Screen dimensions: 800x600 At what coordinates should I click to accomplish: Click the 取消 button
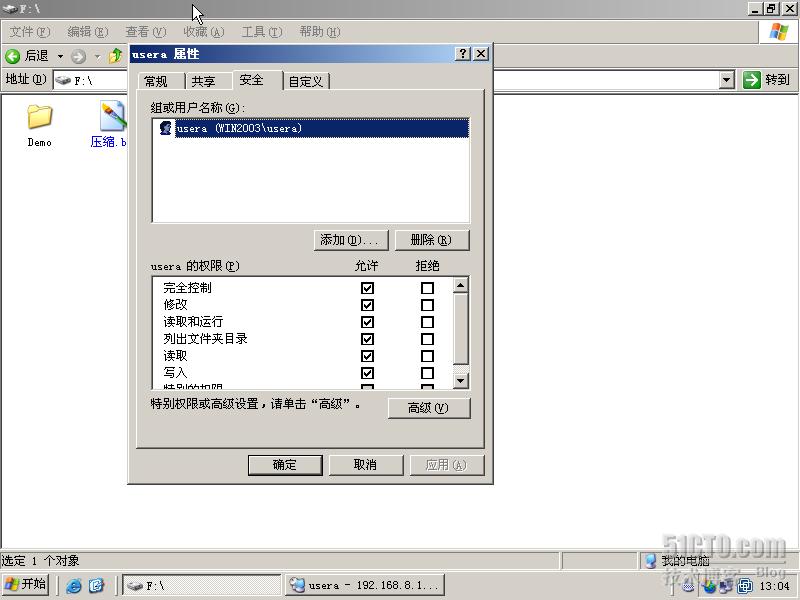coord(366,465)
